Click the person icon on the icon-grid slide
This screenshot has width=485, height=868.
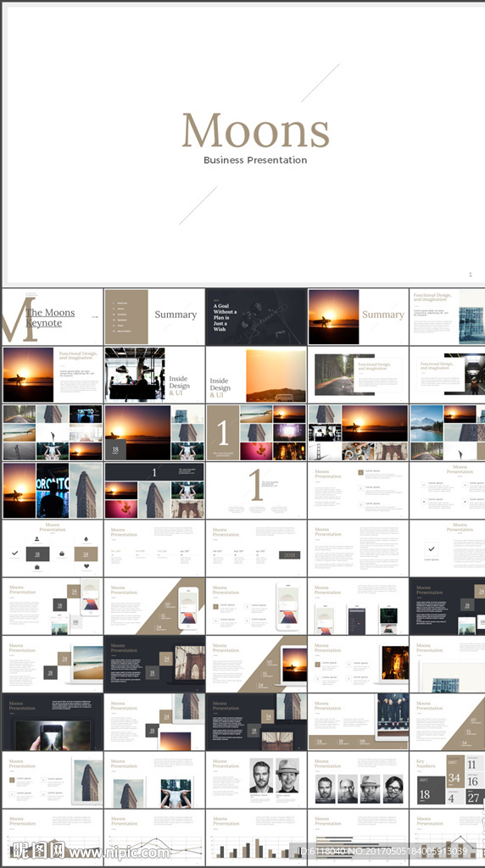[x=37, y=538]
